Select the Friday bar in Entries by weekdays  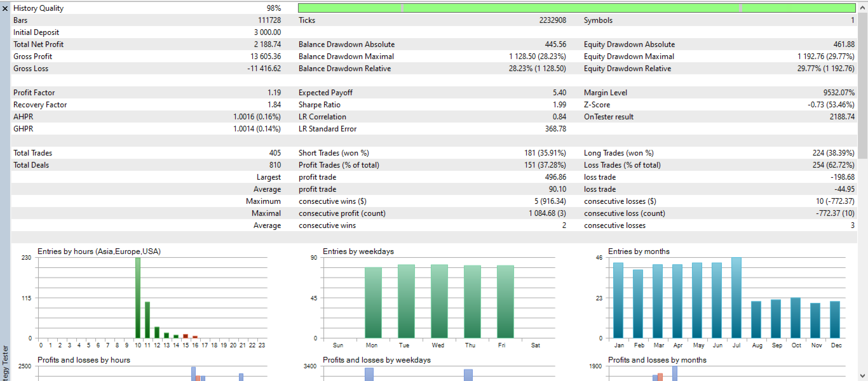click(505, 302)
